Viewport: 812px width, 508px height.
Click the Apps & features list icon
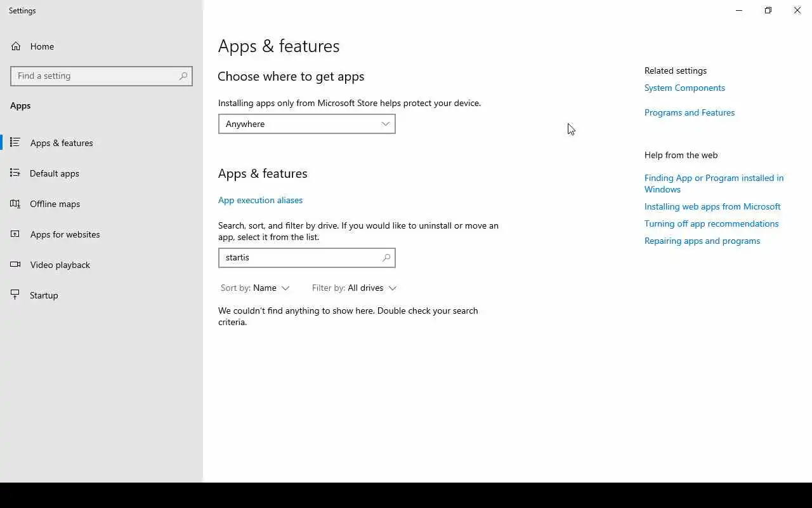[x=15, y=142]
